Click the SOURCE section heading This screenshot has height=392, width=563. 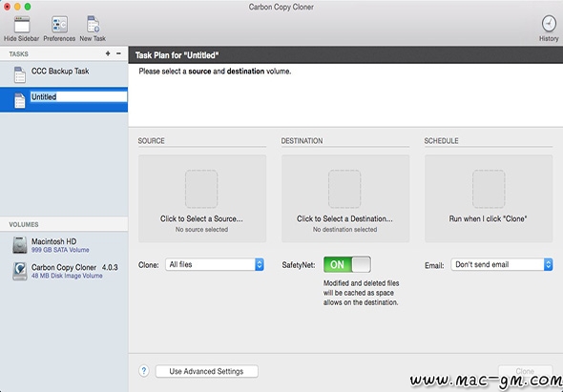pyautogui.click(x=151, y=141)
